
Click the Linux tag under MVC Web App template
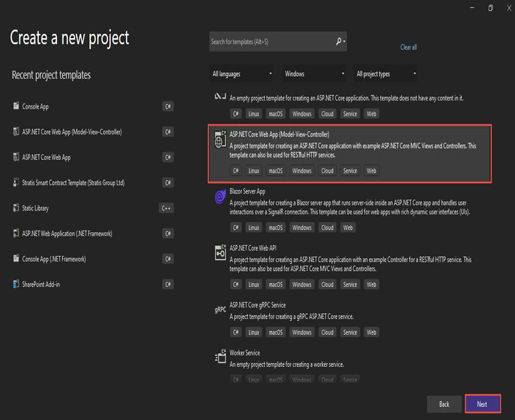(253, 171)
